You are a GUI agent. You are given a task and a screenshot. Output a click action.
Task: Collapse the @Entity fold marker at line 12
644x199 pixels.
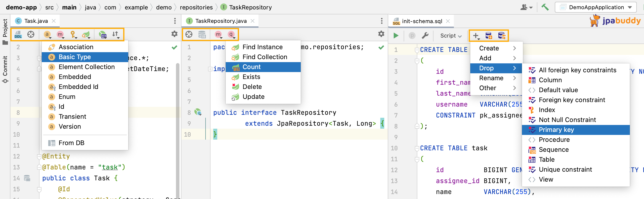click(x=39, y=157)
